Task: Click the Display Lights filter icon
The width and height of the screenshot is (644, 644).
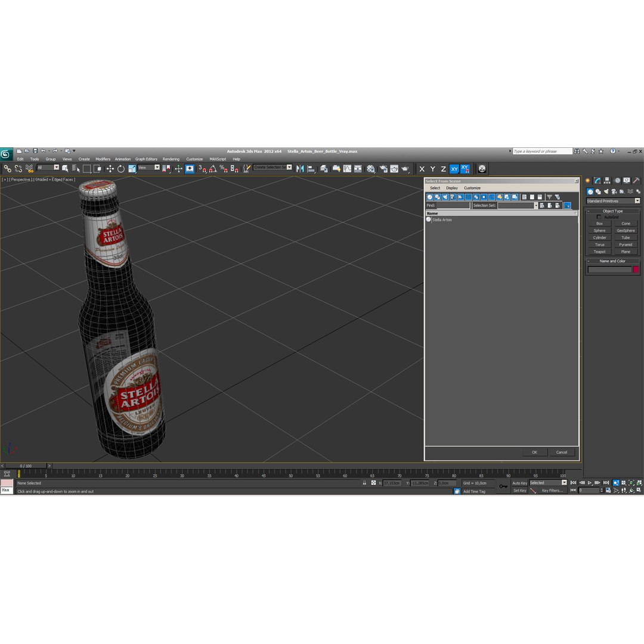Action: (x=445, y=197)
